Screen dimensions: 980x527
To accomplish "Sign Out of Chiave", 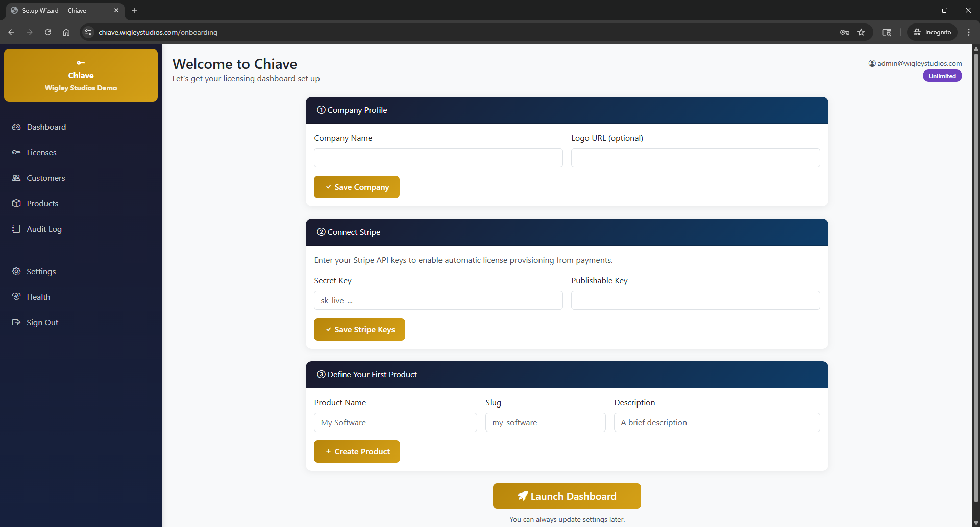I will pos(42,322).
